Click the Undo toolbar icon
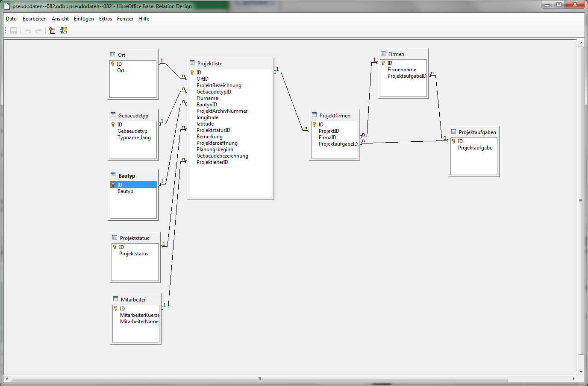 click(x=28, y=31)
